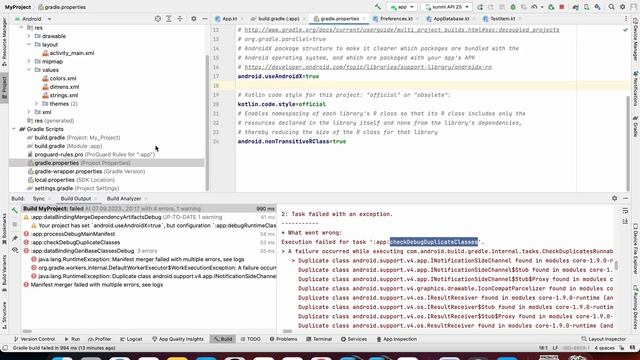Hide the Project panel with minus icon
This screenshot has height=360, width=640.
pos(205,19)
